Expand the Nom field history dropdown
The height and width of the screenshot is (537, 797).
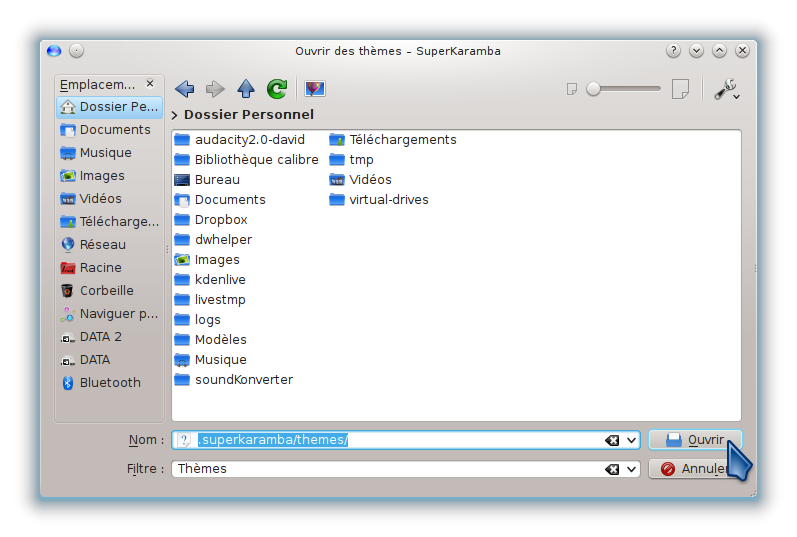coord(631,440)
